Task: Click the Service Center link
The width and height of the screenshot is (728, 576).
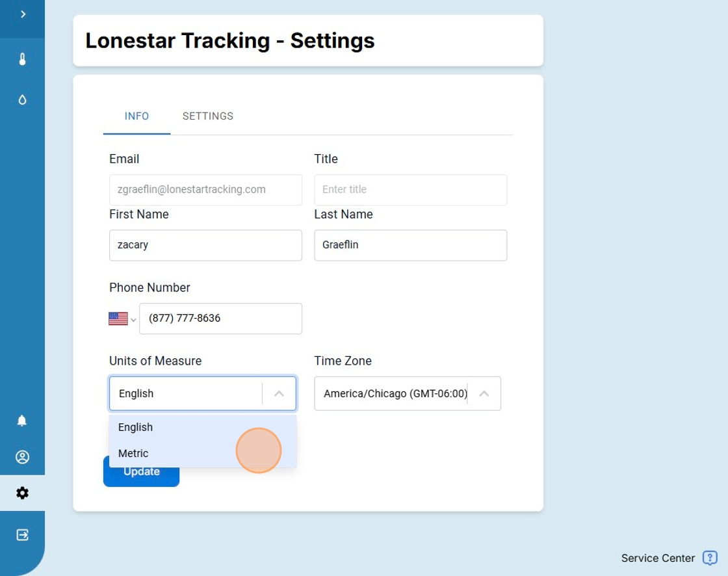Action: pos(658,558)
